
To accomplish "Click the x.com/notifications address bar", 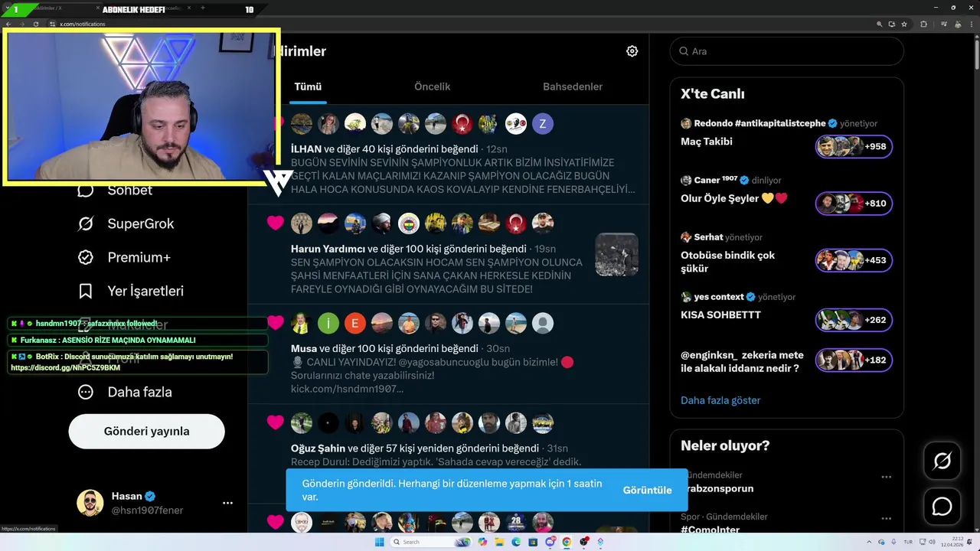I will point(459,24).
